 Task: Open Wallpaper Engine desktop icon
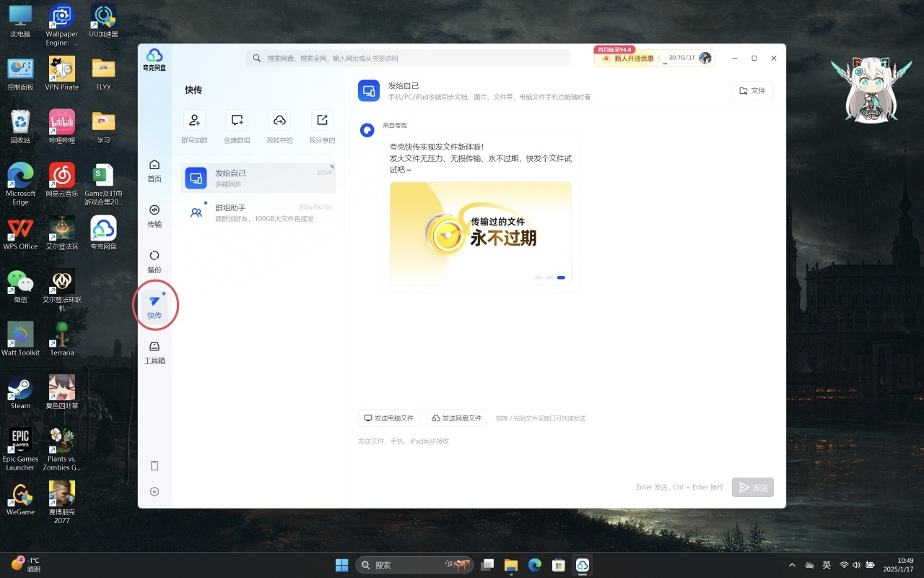click(62, 24)
